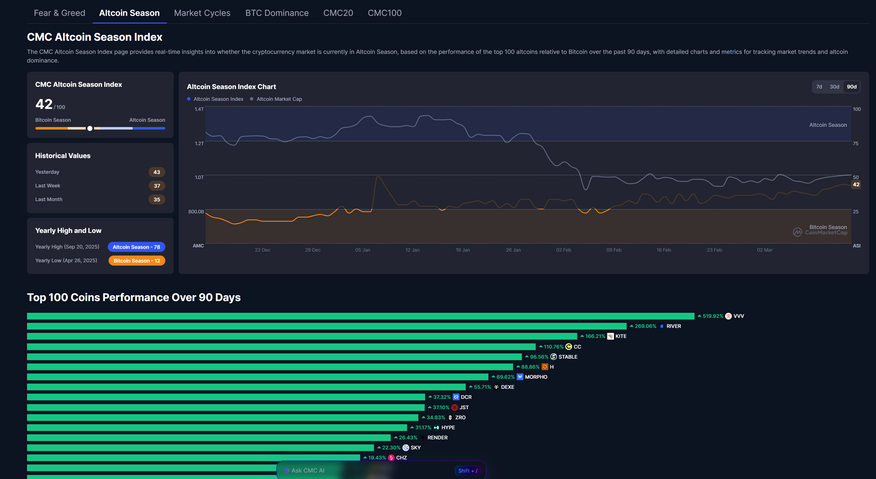Click the RENDER coin label
The height and width of the screenshot is (479, 876).
437,438
